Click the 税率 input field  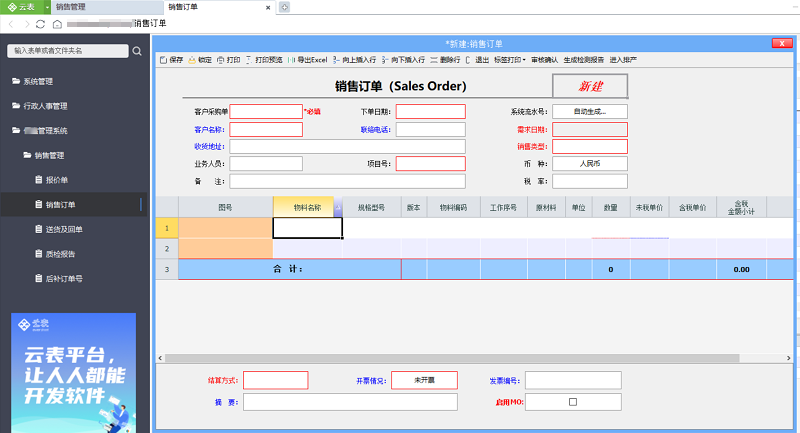[x=590, y=181]
